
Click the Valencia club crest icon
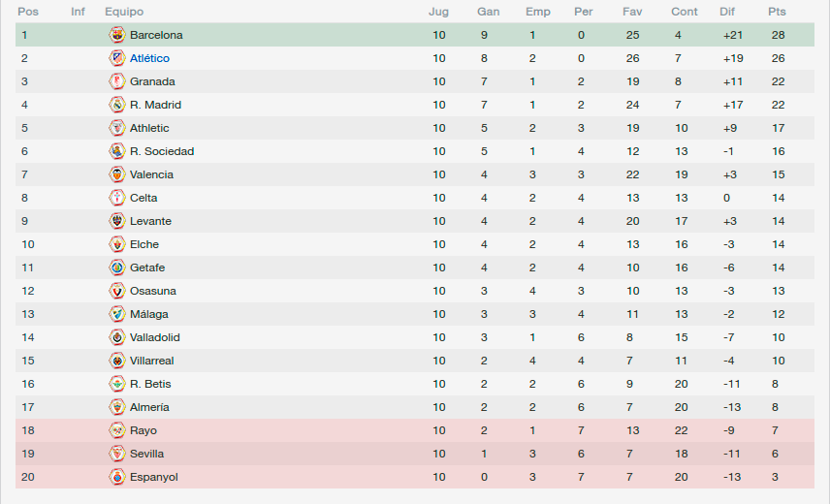coord(117,174)
